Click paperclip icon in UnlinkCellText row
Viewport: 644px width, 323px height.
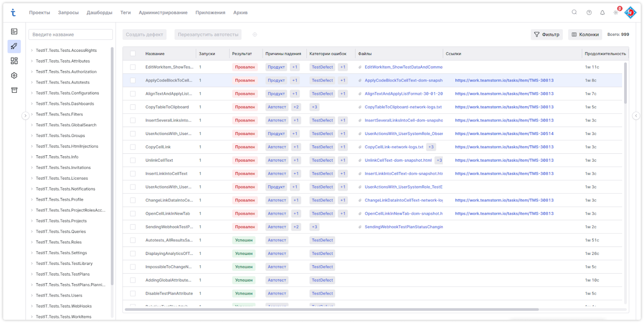click(360, 160)
